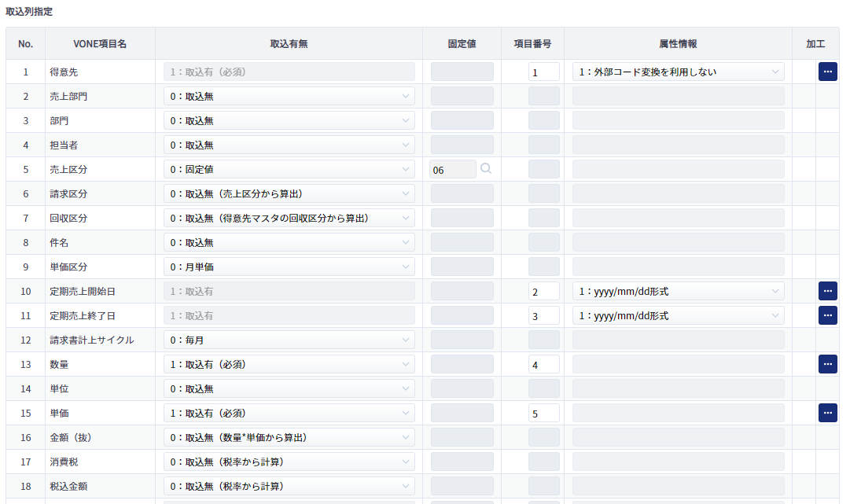Click 項目番号 field with value 3
Screen dimensions: 850x504
(x=543, y=315)
